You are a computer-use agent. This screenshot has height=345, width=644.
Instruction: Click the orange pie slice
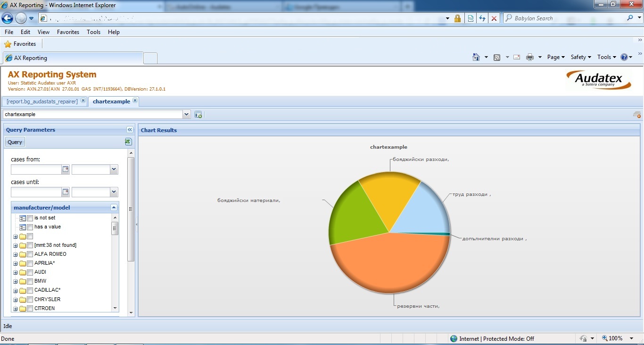[x=389, y=264]
